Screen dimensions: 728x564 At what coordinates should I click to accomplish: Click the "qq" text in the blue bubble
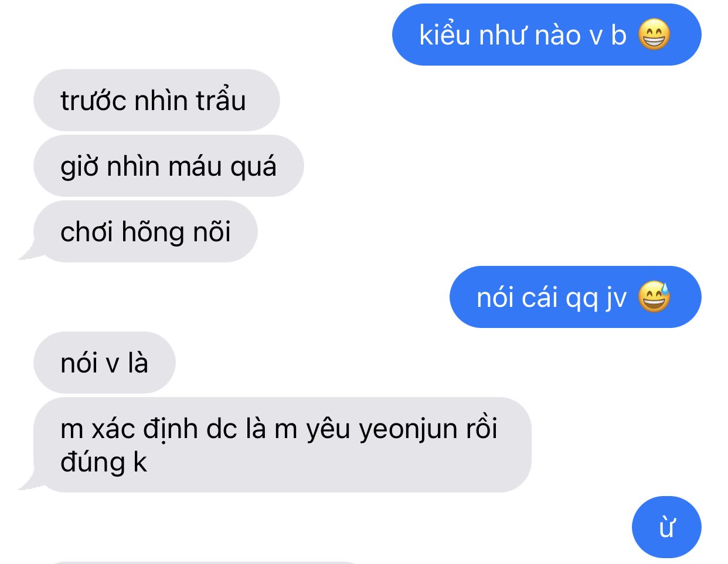point(581,299)
